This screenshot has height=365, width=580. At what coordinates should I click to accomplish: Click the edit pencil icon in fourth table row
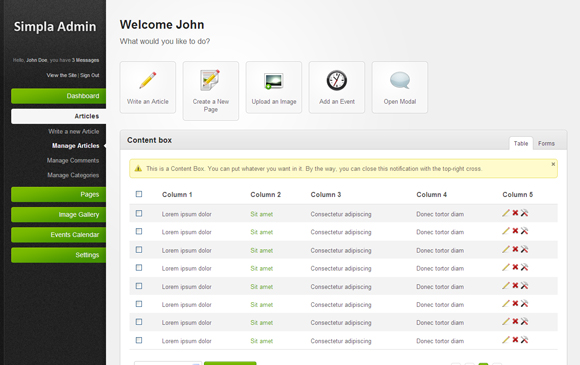pyautogui.click(x=506, y=267)
